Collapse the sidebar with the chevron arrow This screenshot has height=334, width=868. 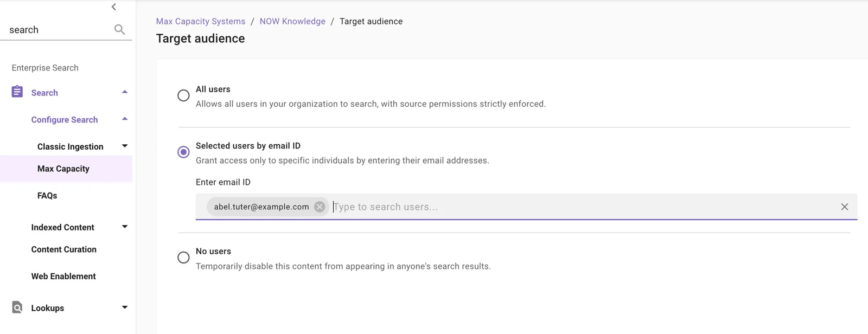click(113, 7)
